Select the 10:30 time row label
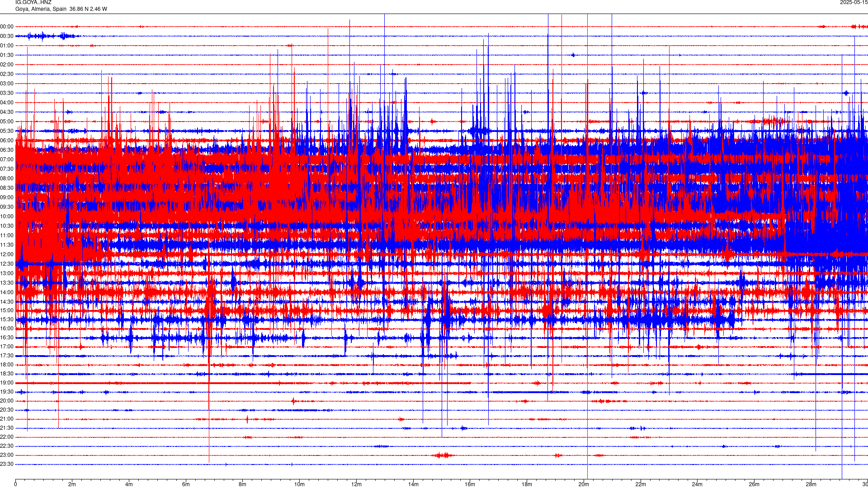This screenshot has width=868, height=488. click(7, 226)
